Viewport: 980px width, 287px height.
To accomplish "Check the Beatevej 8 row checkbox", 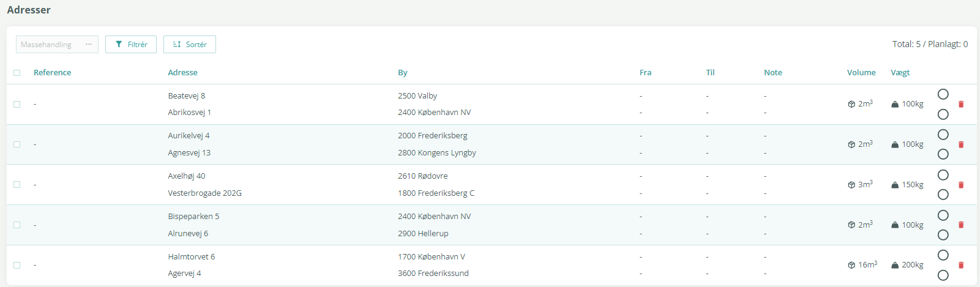I will pos(17,104).
